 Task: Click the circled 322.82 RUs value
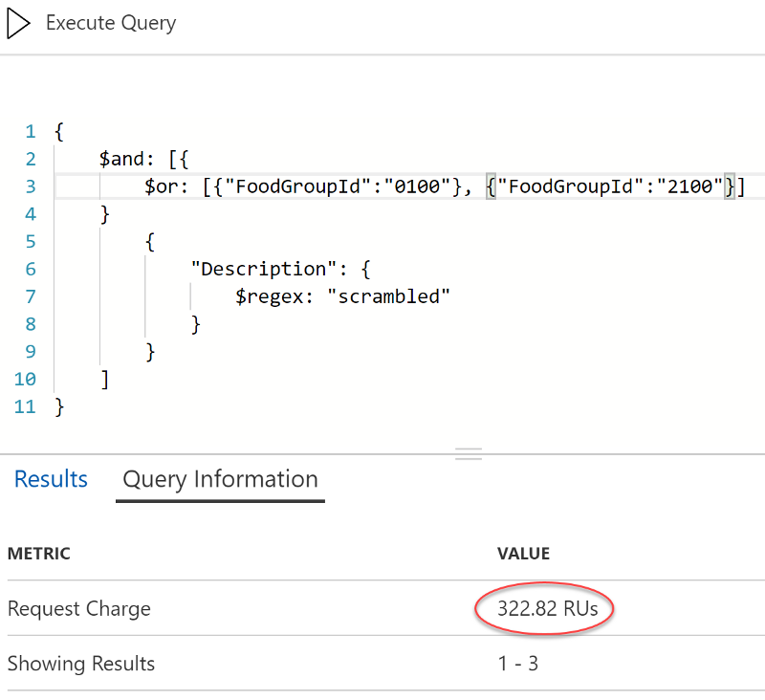click(543, 608)
